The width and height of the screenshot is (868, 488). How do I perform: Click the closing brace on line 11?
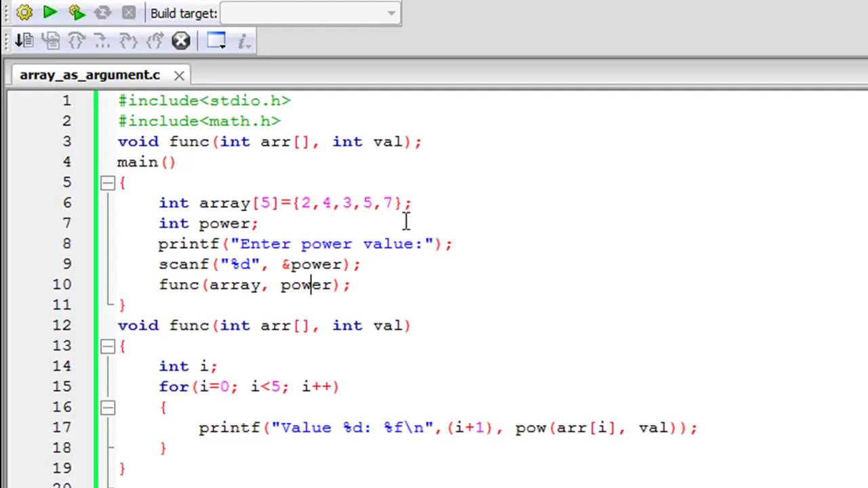(122, 305)
